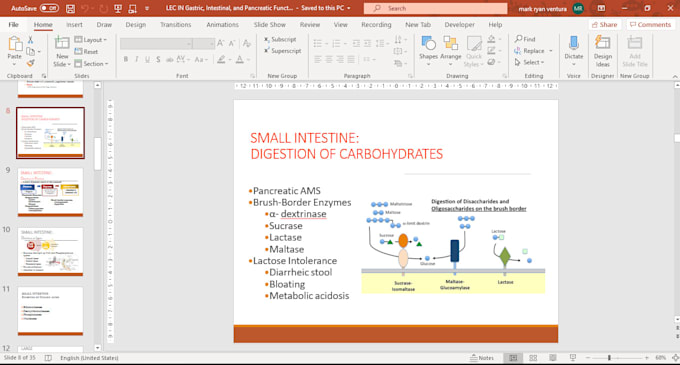Toggle Notes pane in status bar
The image size is (680, 365).
pyautogui.click(x=482, y=358)
